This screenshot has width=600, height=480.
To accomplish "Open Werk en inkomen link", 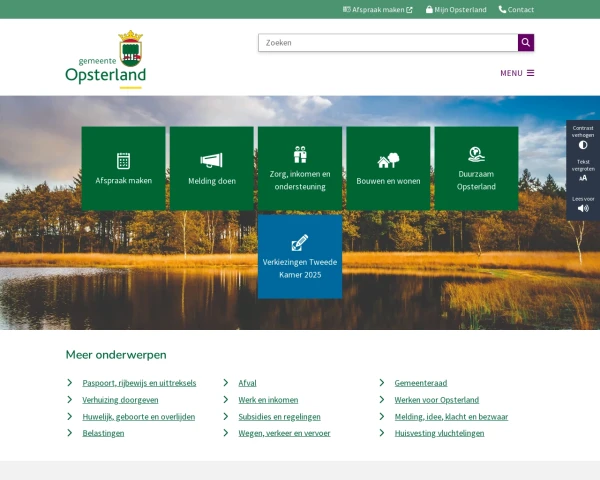I will tap(268, 400).
